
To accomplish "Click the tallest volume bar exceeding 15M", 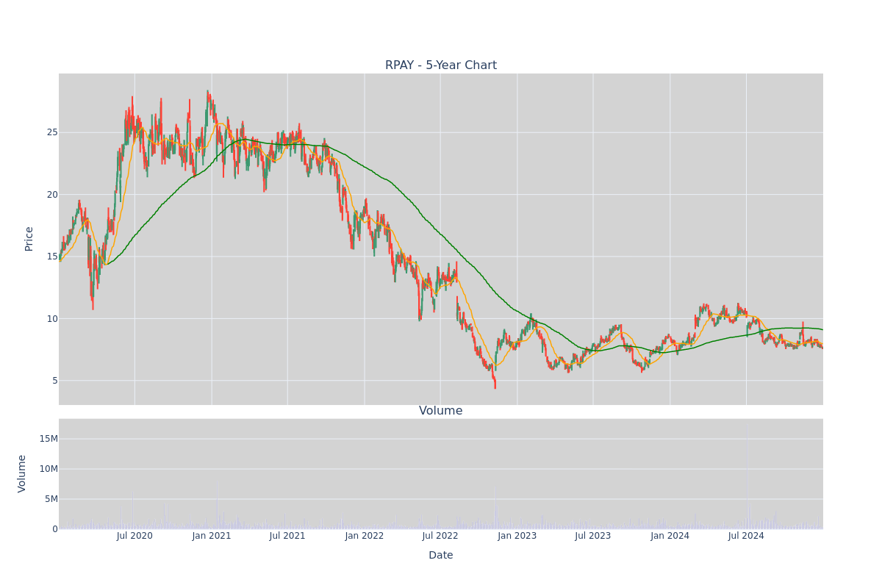I will pos(748,476).
